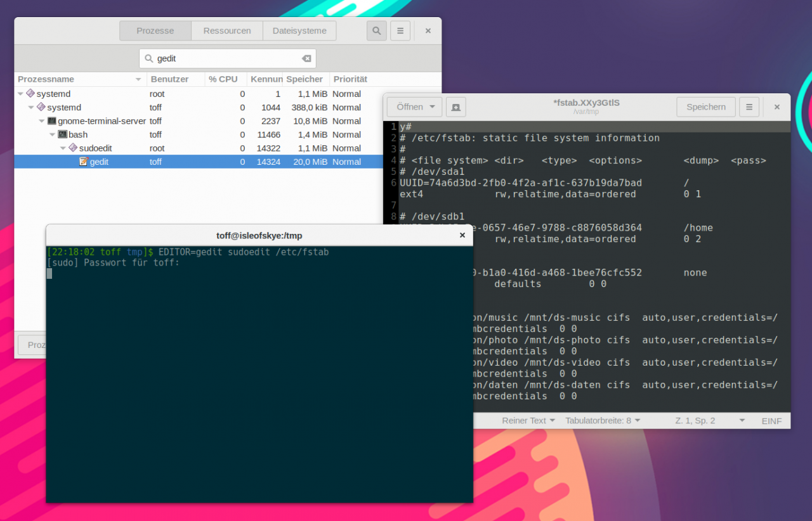Viewport: 812px width, 521px height.
Task: Clear the gedit search field text
Action: coord(306,58)
